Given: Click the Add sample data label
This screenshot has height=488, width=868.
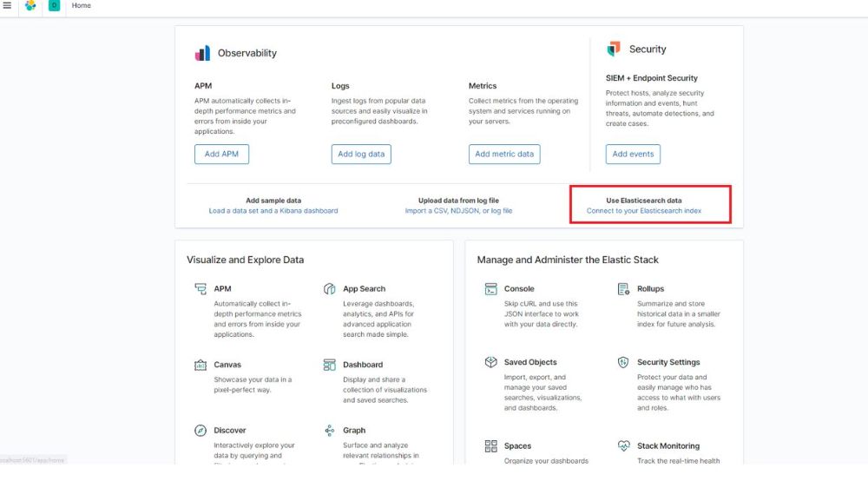Looking at the screenshot, I should pyautogui.click(x=273, y=201).
